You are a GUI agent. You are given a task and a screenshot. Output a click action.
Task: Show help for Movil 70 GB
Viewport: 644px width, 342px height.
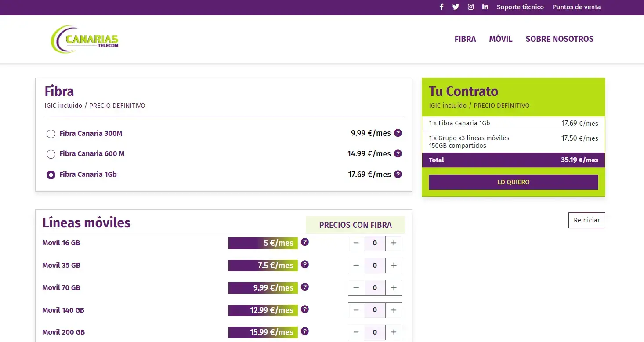pos(305,287)
